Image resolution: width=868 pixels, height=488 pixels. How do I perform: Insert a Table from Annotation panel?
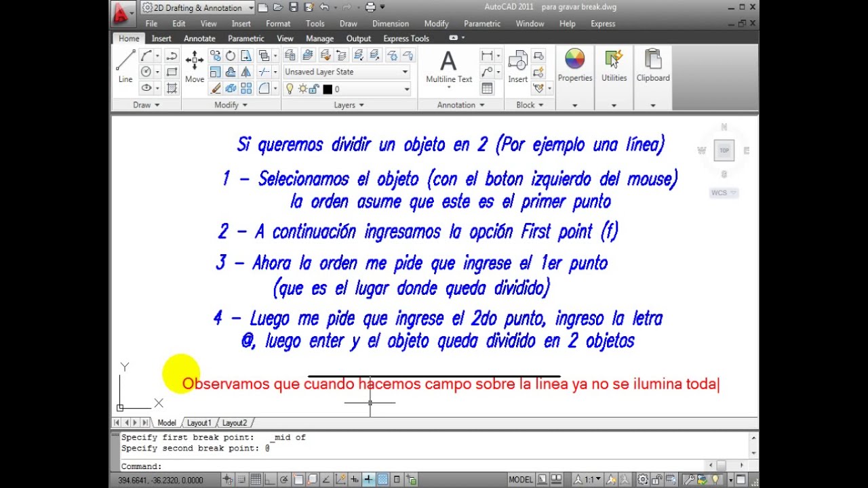pyautogui.click(x=487, y=88)
